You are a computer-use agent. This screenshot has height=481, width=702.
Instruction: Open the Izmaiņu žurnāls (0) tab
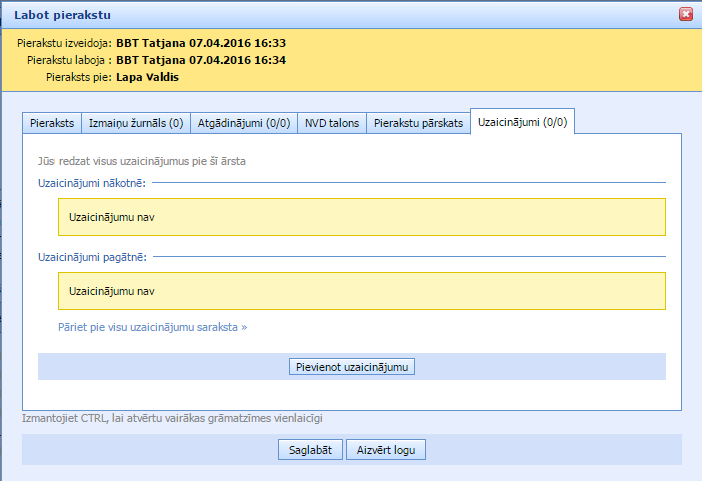134,123
